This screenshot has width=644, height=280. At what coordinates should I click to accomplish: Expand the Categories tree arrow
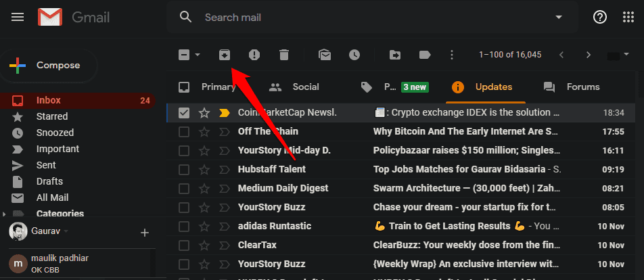[5, 214]
